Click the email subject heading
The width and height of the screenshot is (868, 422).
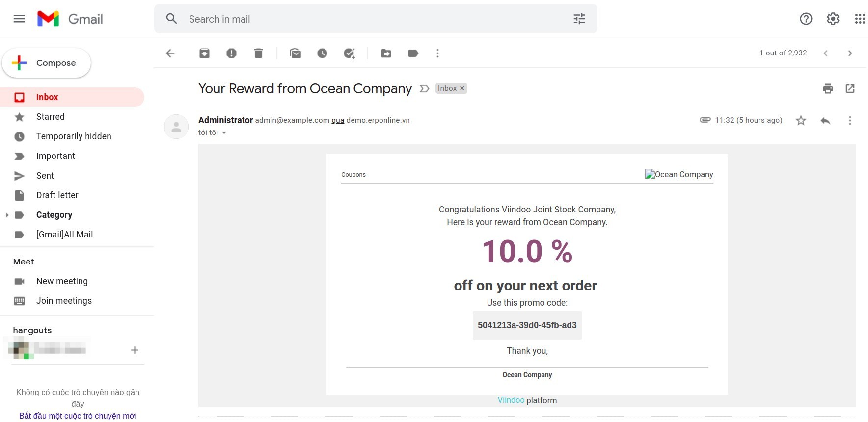pyautogui.click(x=305, y=88)
